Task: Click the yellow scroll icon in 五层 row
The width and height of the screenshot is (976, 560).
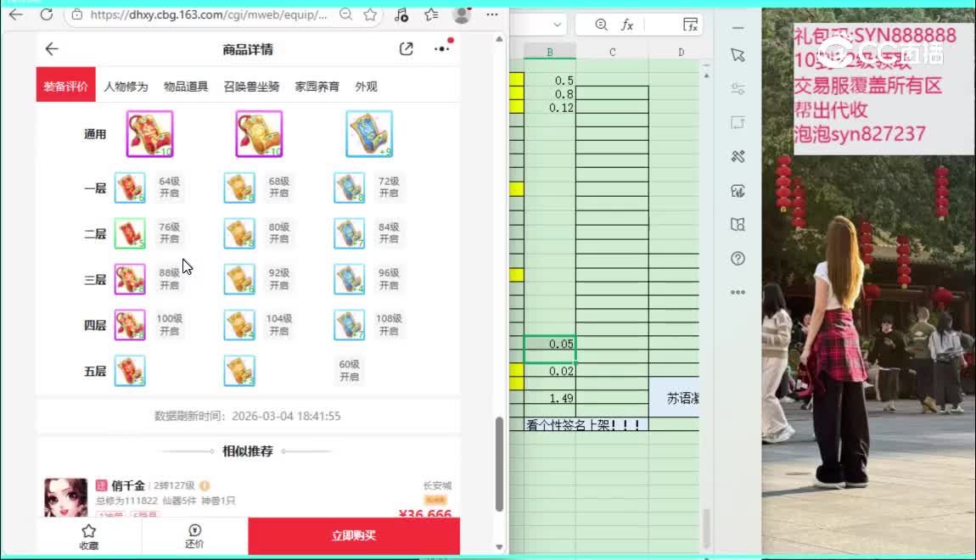Action: pyautogui.click(x=239, y=371)
